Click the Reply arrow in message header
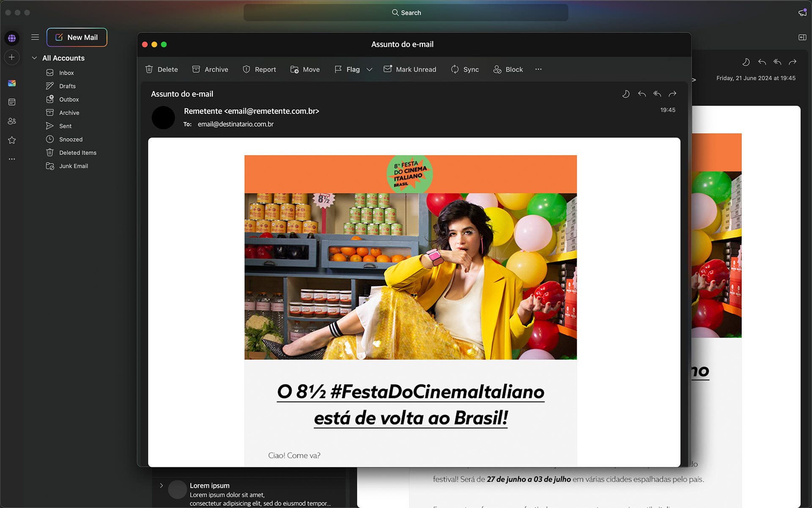The width and height of the screenshot is (812, 508). click(x=642, y=94)
